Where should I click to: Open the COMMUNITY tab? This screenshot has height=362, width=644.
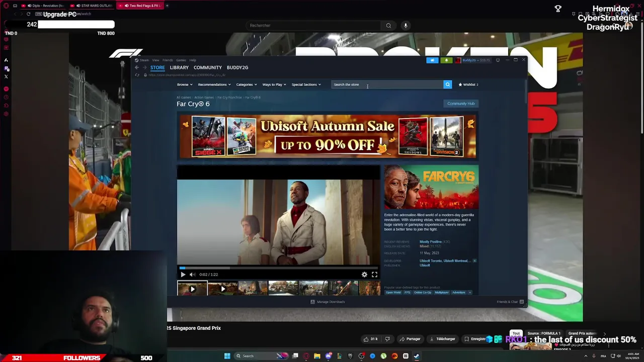tap(208, 67)
